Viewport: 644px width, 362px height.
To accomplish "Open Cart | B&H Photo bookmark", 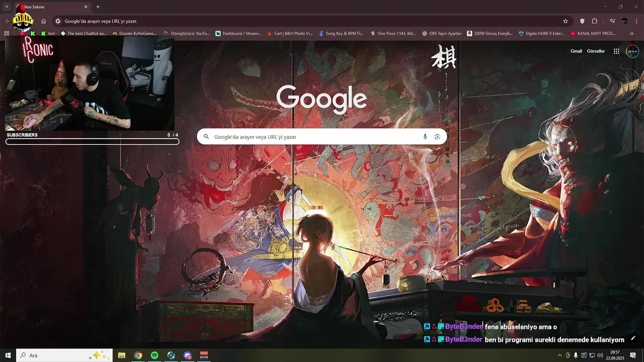I will pos(290,34).
